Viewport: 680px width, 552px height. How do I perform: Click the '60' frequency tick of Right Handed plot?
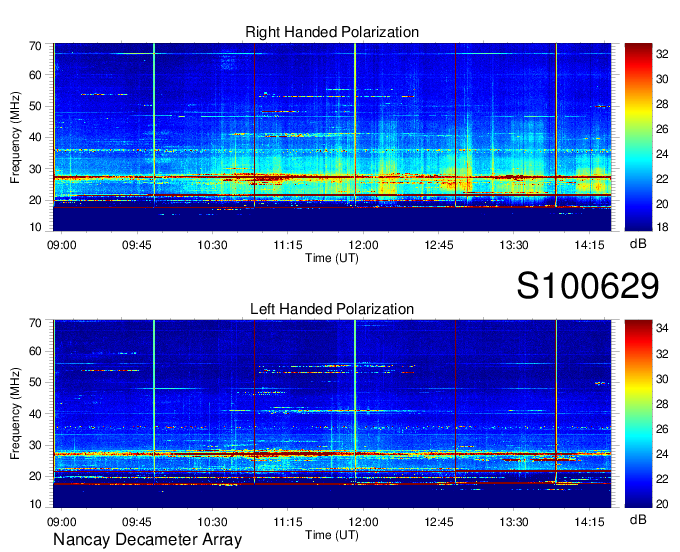[36, 75]
